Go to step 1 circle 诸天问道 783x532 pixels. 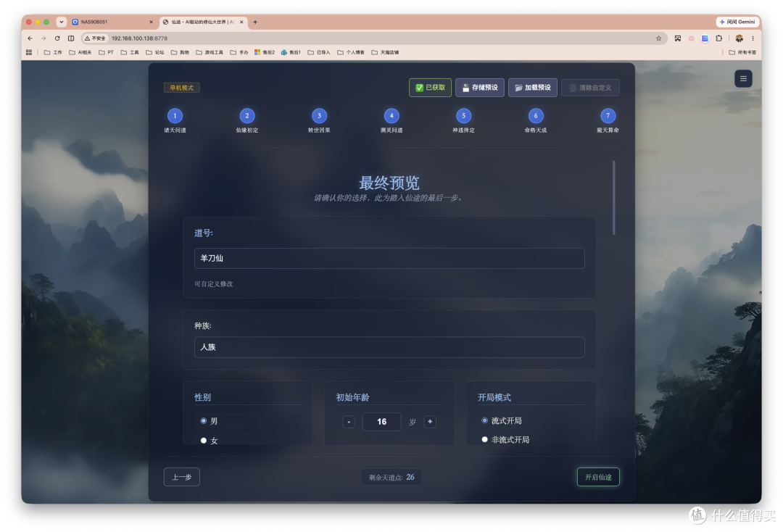click(x=175, y=116)
